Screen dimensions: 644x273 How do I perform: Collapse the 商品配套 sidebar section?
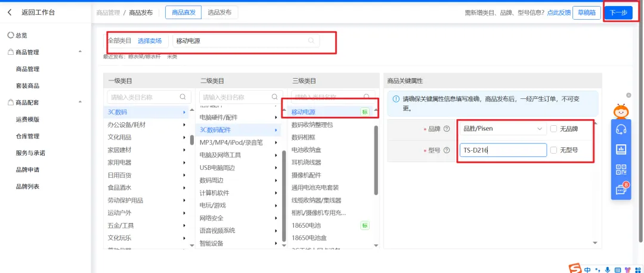[80, 103]
